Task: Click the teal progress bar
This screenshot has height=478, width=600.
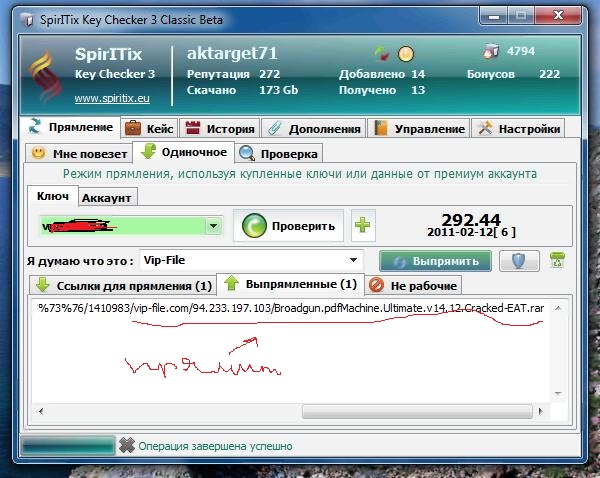Action: pyautogui.click(x=68, y=445)
